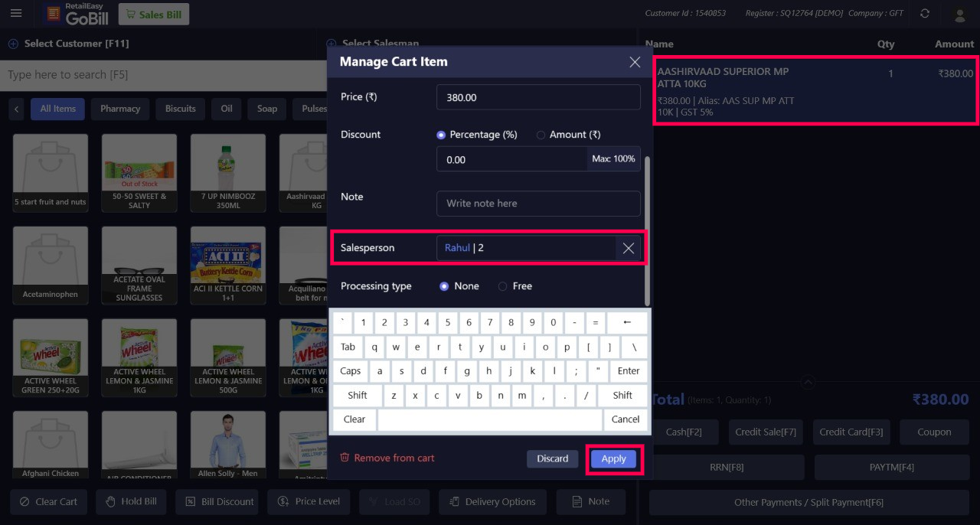
Task: Pick the ACT II Kettle Corn item
Action: (x=228, y=265)
